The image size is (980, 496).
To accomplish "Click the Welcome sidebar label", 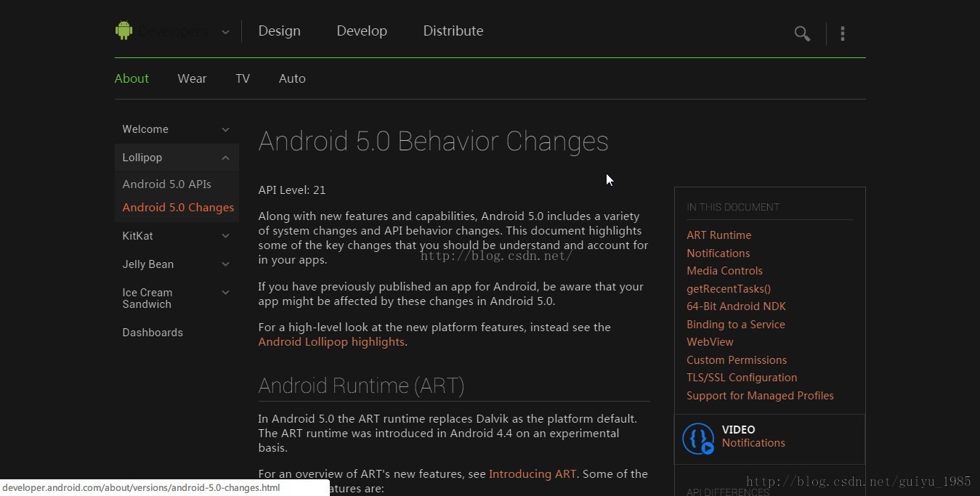I will pyautogui.click(x=145, y=129).
